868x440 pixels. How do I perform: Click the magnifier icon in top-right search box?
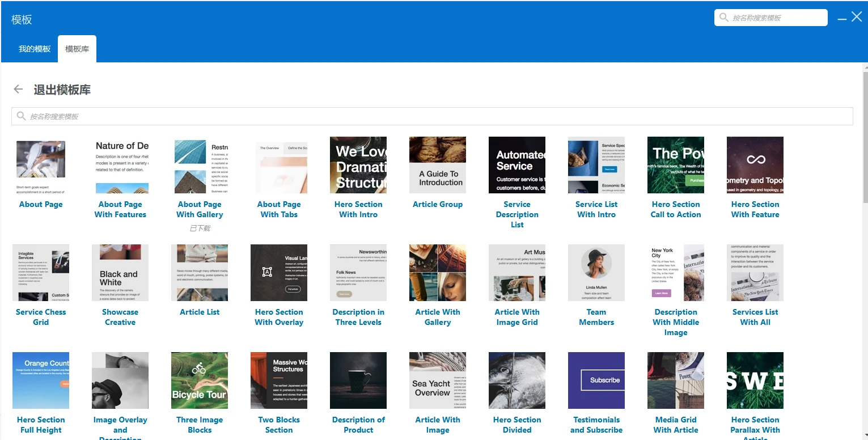(723, 17)
